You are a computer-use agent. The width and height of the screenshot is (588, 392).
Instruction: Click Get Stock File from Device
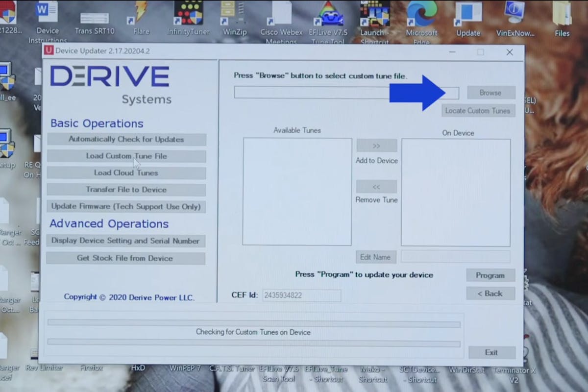[x=125, y=258]
